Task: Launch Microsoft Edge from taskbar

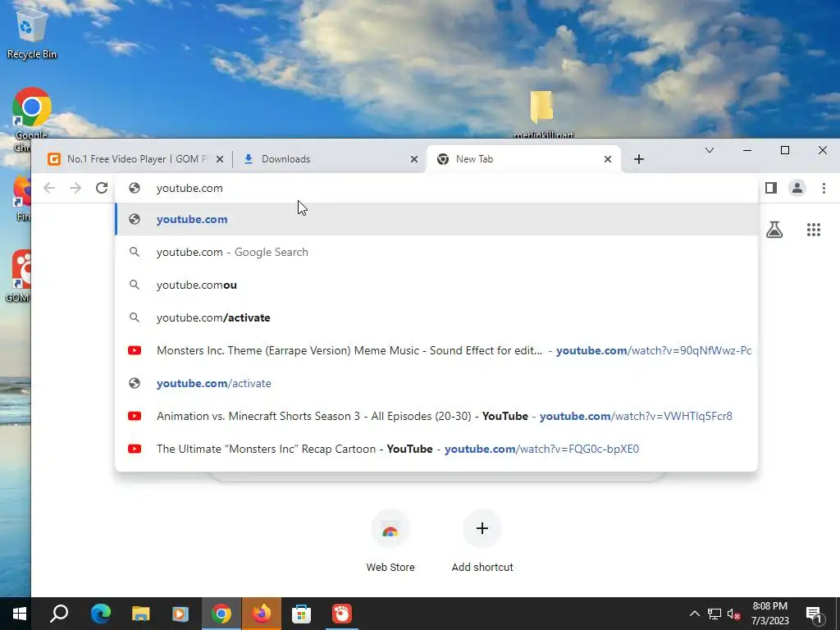Action: click(x=100, y=614)
